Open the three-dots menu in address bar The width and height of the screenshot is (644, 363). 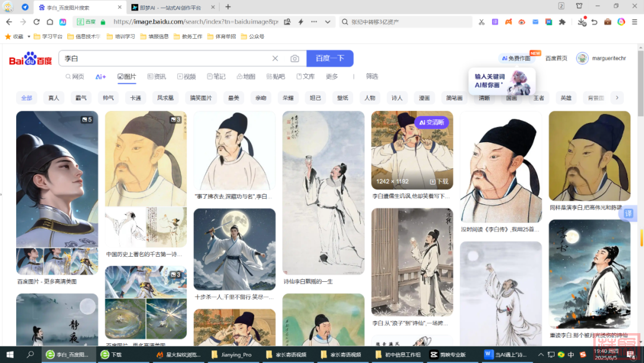click(314, 21)
